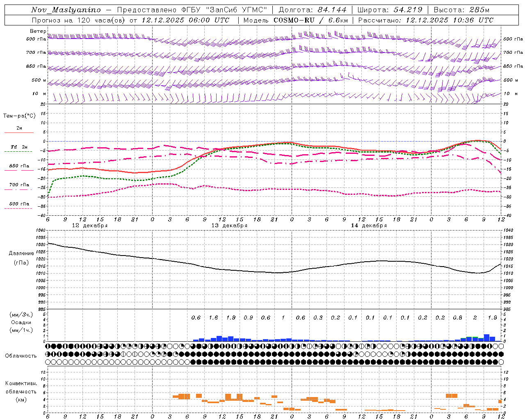This screenshot has height=420, width=525.
Task: Click the Осадки chart title
Action: (21, 322)
